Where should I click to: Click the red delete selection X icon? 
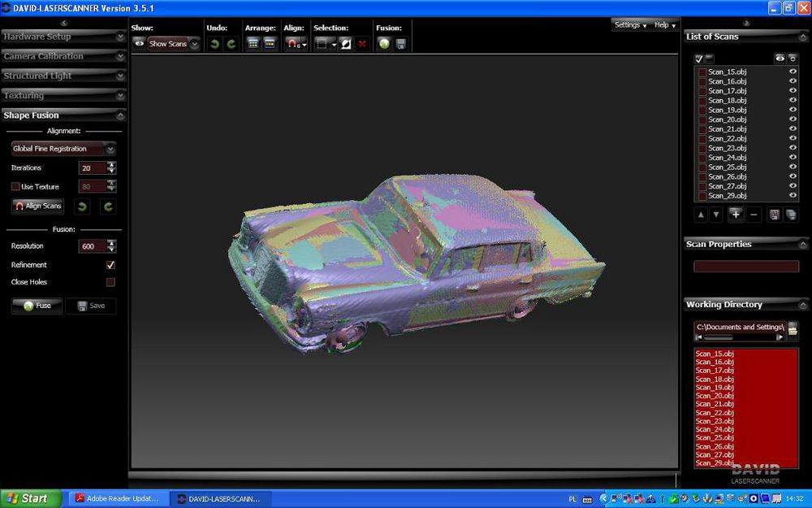[362, 44]
